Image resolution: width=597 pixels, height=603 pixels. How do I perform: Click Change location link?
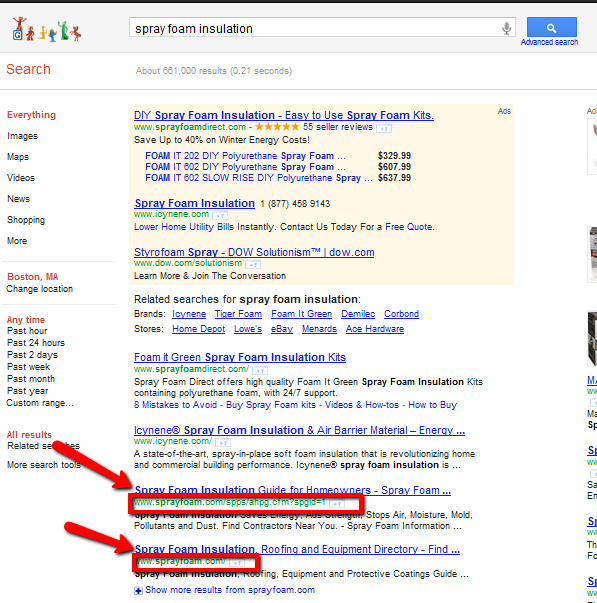[40, 289]
